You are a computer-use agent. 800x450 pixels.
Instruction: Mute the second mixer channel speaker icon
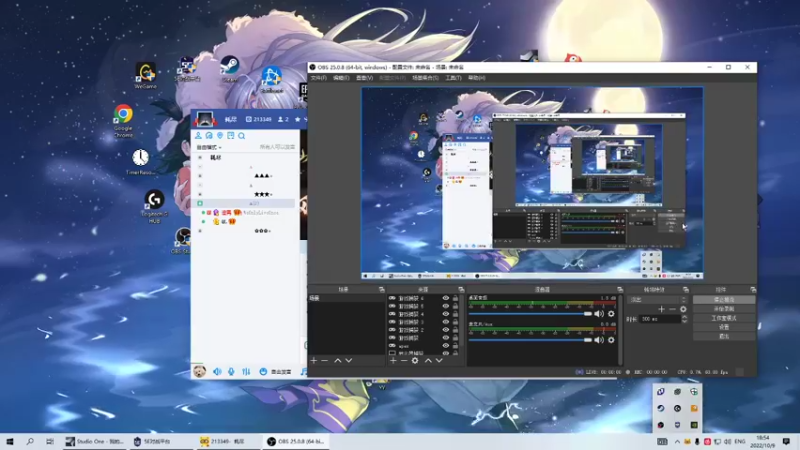point(599,340)
